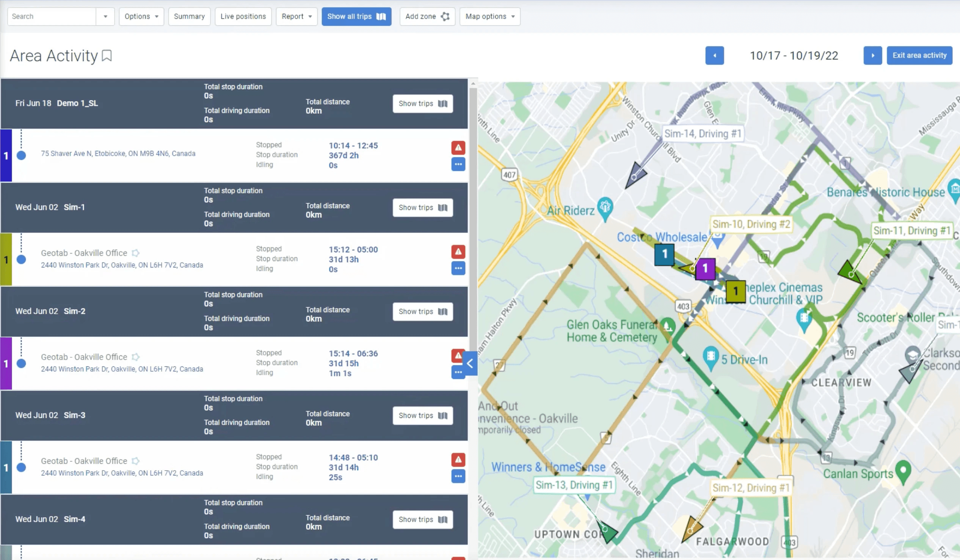
Task: Open the Options dropdown
Action: point(141,16)
